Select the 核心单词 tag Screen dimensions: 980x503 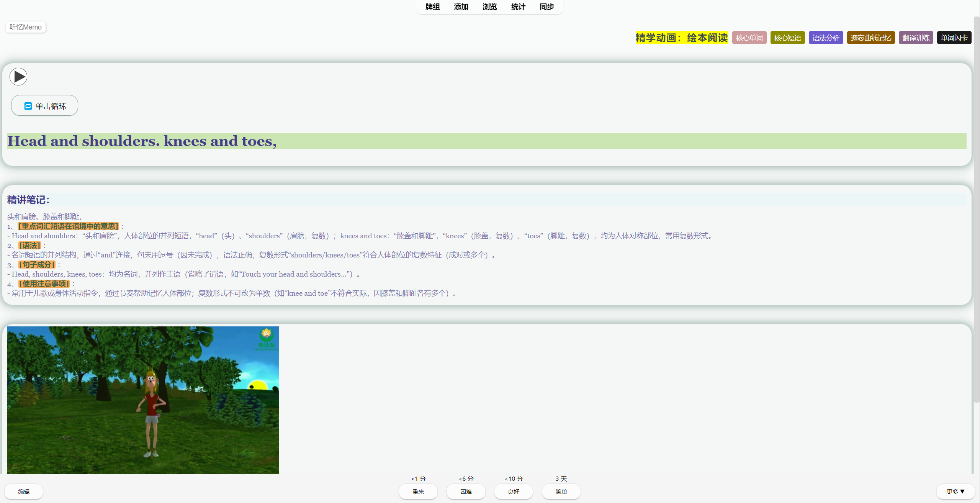749,38
